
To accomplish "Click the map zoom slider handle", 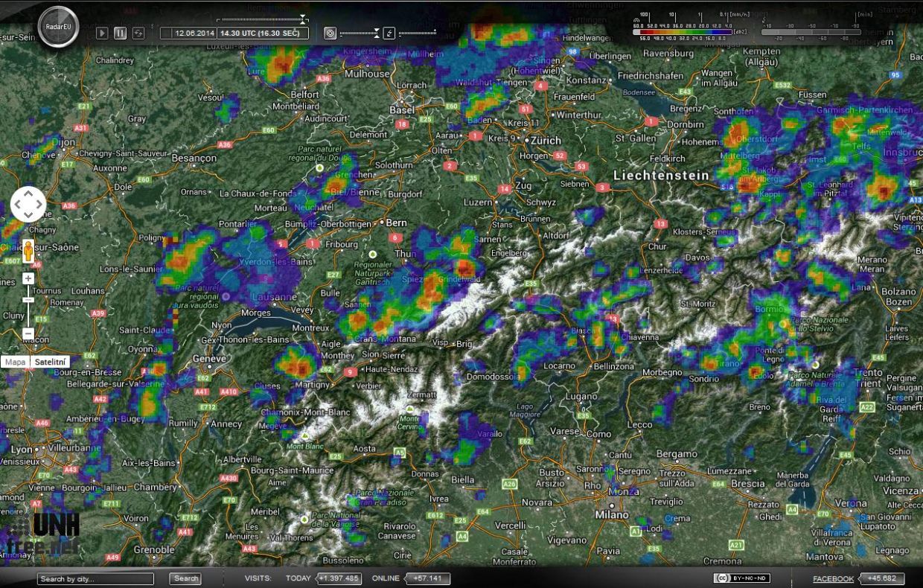I will (28, 299).
